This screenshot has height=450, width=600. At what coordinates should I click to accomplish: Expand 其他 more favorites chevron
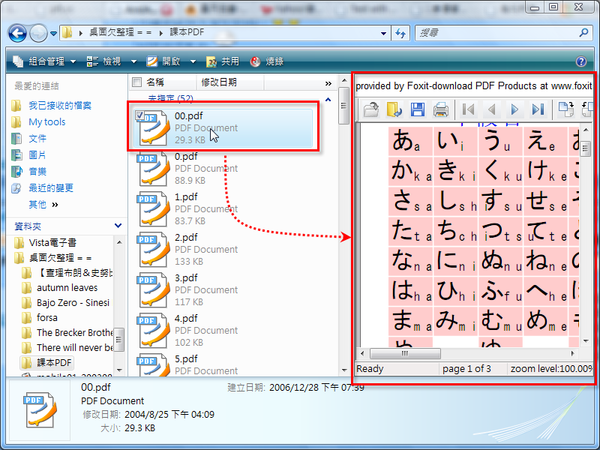[55, 205]
